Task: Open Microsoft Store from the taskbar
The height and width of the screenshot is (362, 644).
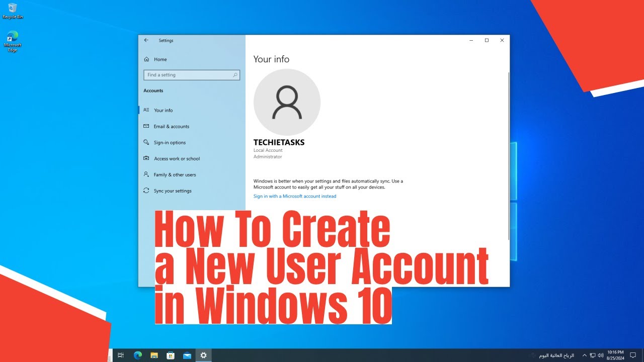Action: pos(171,355)
